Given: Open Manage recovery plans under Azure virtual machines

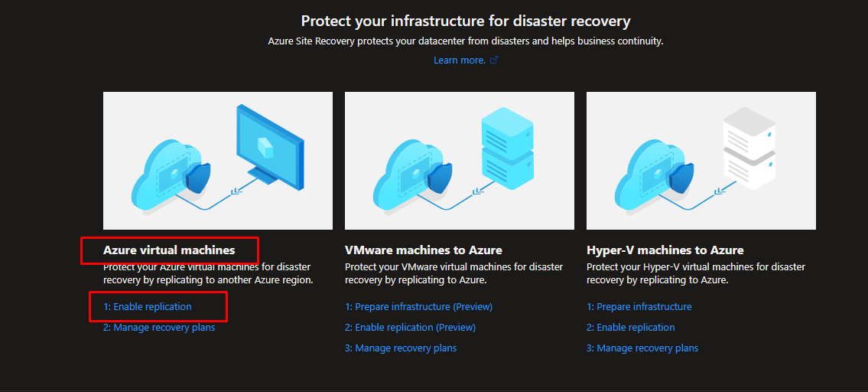Looking at the screenshot, I should click(x=159, y=328).
